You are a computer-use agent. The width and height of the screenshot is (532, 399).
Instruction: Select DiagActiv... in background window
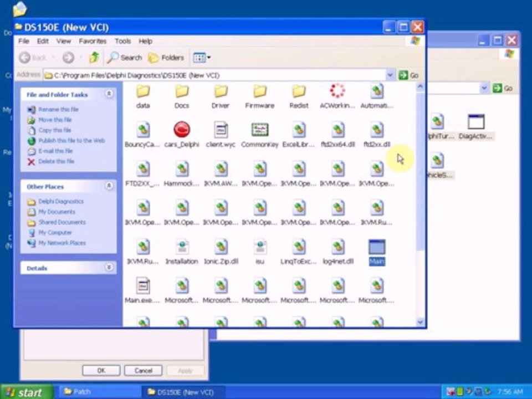point(475,127)
